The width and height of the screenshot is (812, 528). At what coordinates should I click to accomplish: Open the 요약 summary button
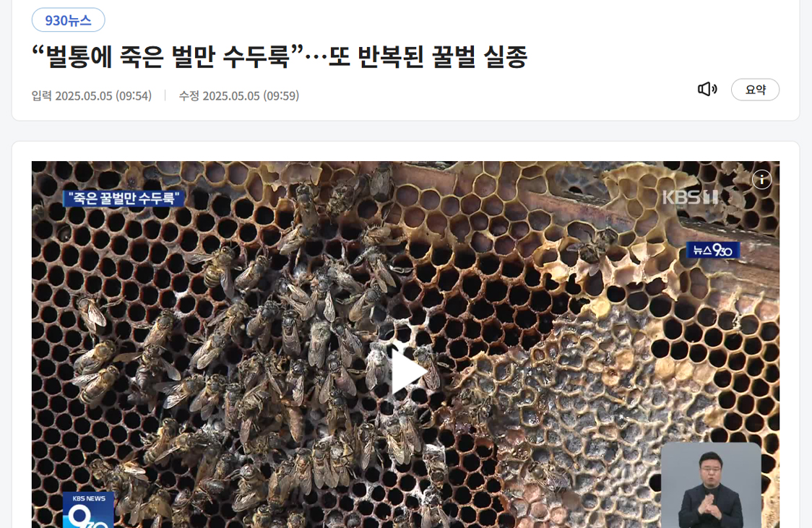tap(755, 90)
